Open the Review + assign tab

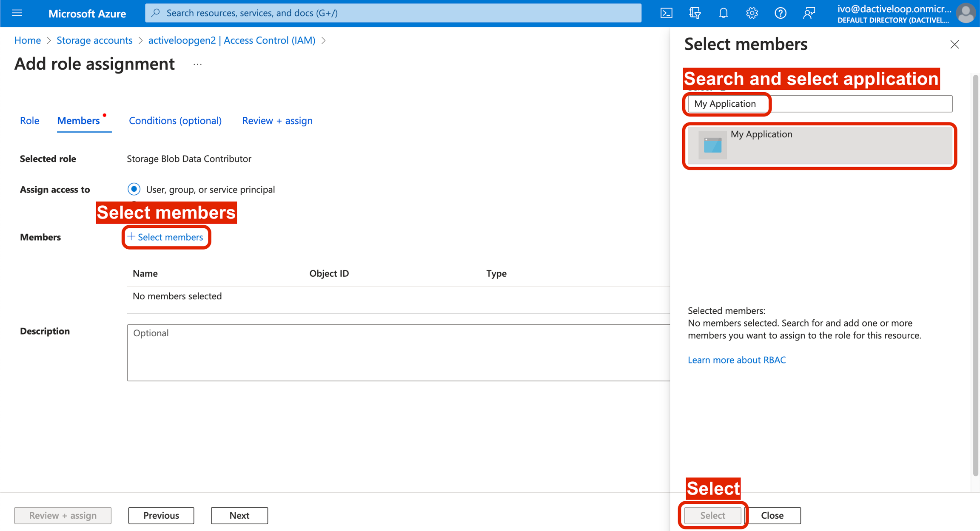277,121
